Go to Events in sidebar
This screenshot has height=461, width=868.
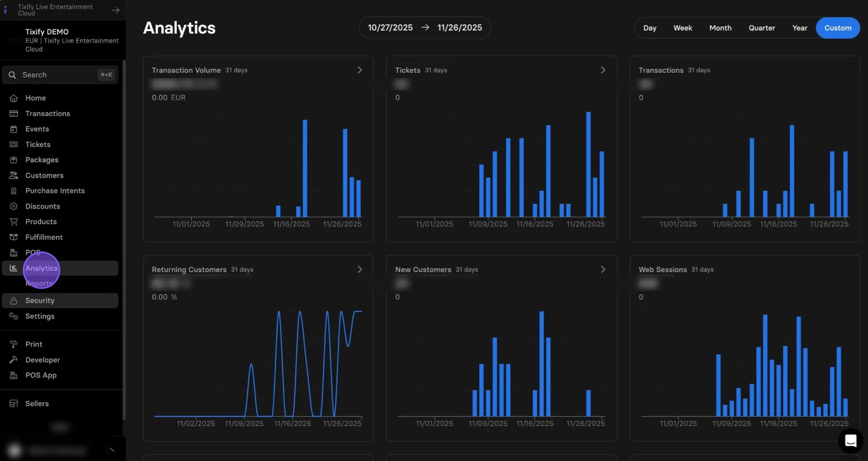[37, 129]
